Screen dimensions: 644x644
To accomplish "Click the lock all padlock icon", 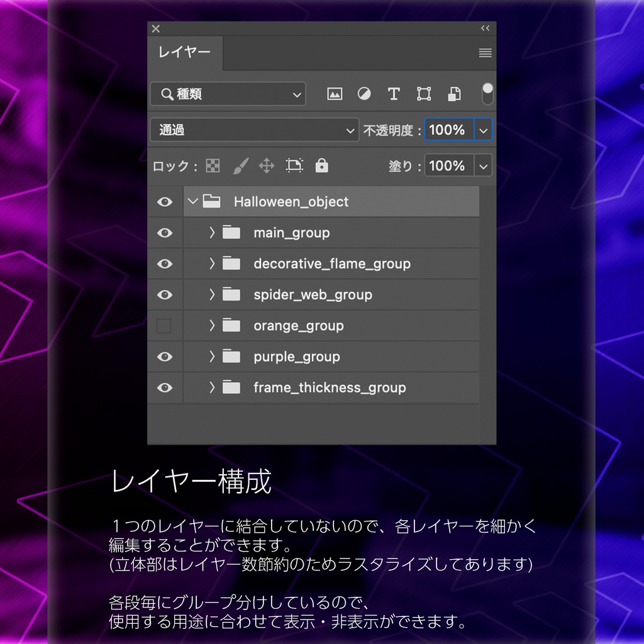I will pos(321,165).
